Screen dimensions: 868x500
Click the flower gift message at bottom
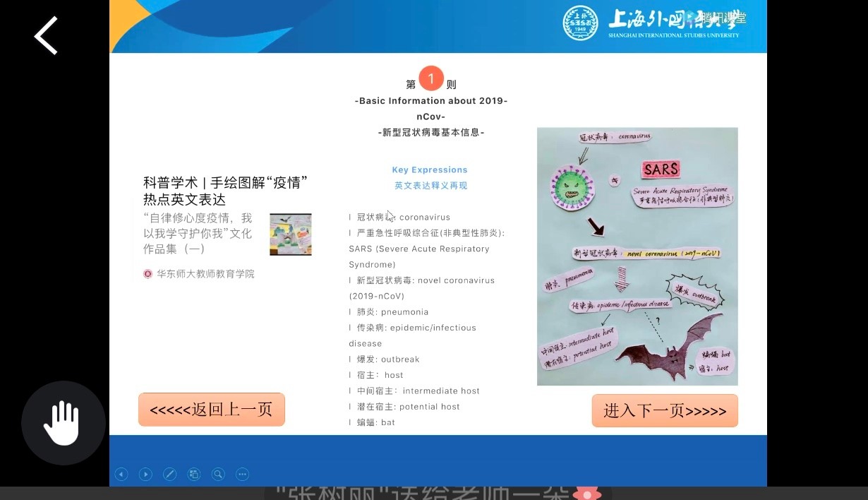pyautogui.click(x=438, y=494)
